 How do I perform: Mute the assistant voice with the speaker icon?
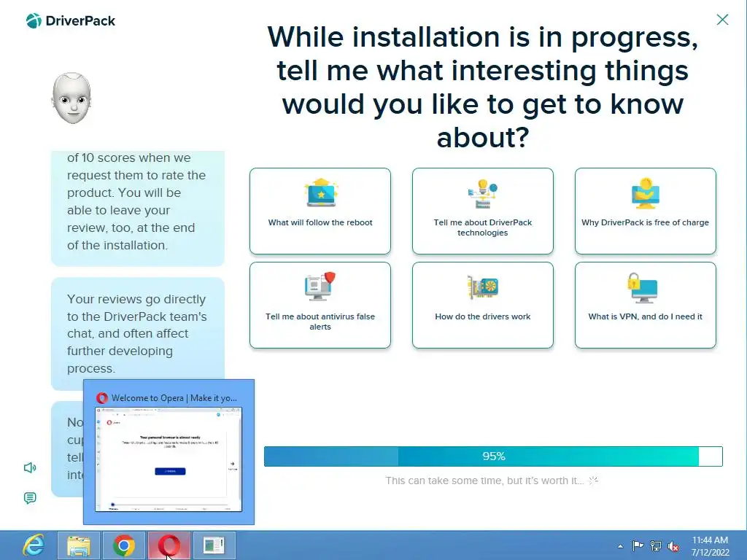[x=30, y=467]
